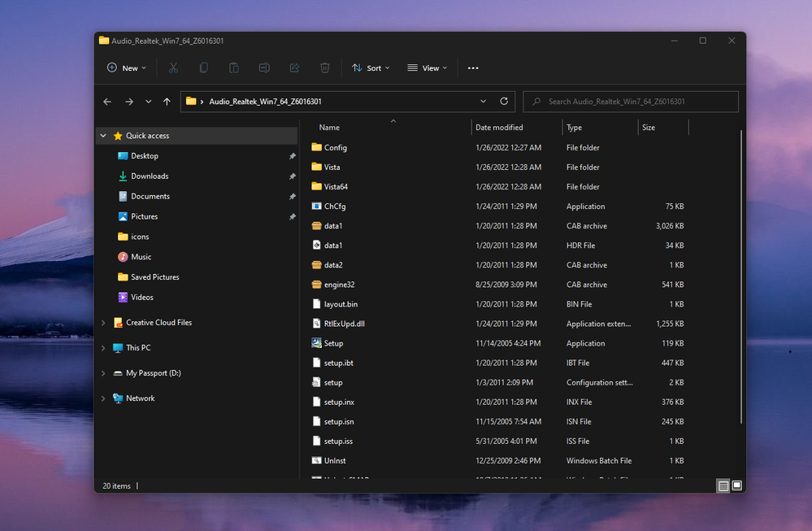Open Music in Quick access
The image size is (812, 531).
point(141,257)
